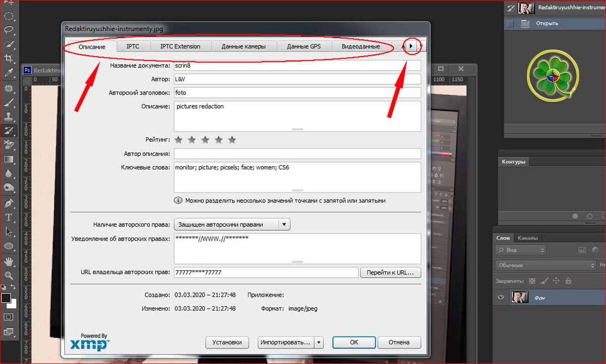Click the Название документа field
The image size is (606, 364).
click(297, 66)
